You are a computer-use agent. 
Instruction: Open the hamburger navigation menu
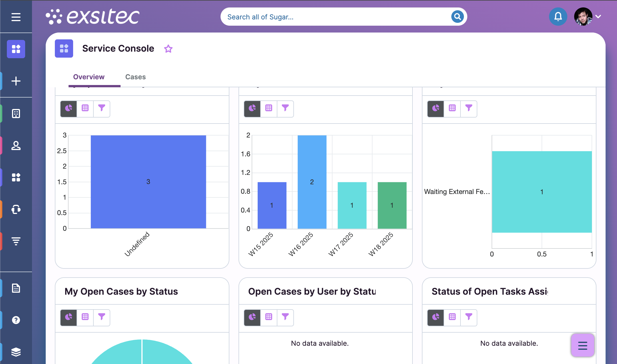(16, 17)
